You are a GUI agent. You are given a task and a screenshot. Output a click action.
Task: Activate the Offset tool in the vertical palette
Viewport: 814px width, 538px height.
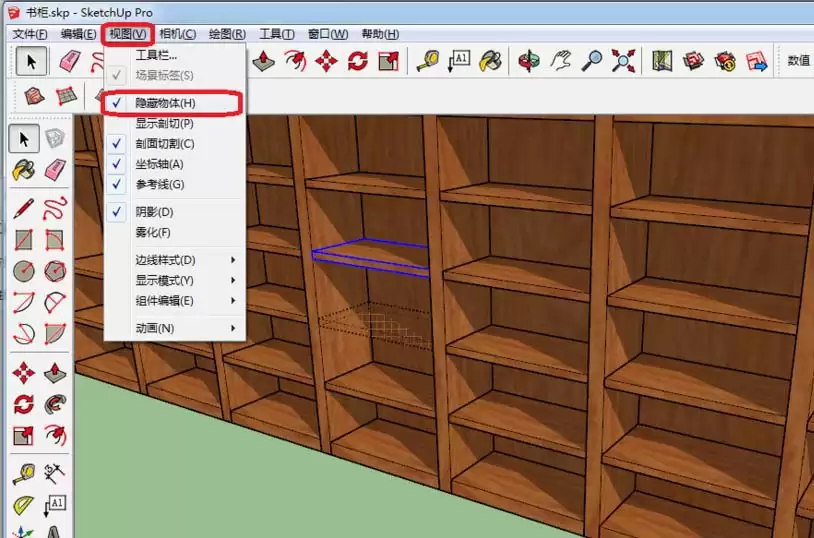[55, 435]
